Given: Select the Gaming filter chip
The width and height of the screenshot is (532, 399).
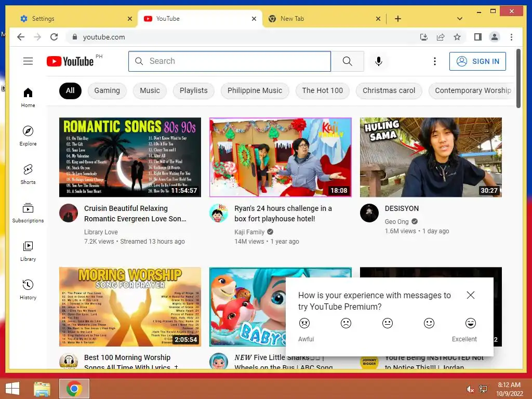Looking at the screenshot, I should 107,90.
